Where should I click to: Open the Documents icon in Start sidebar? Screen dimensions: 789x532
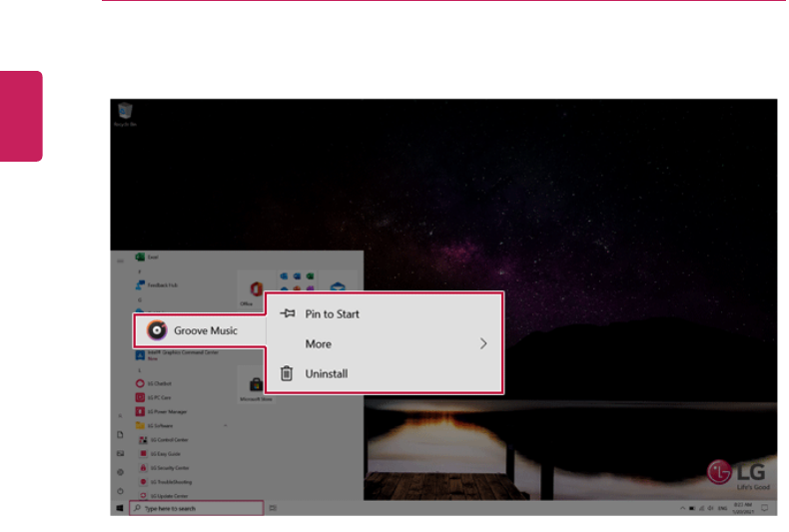120,435
